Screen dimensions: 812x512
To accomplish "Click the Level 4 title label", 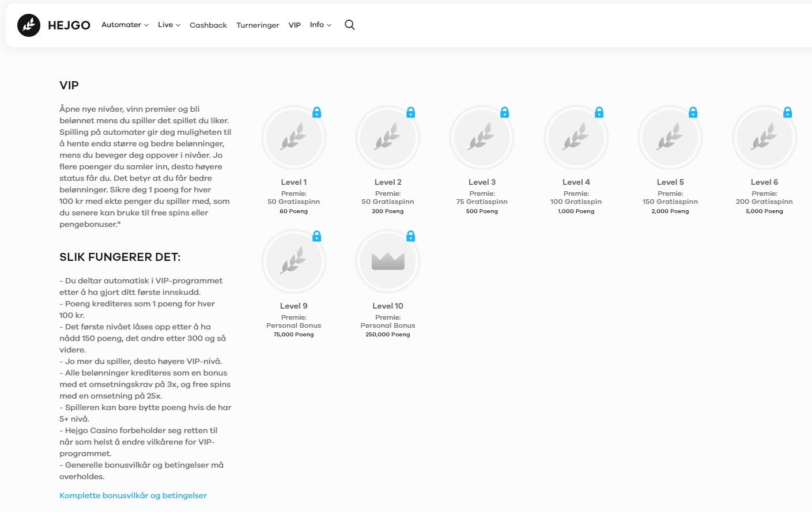I will (x=576, y=182).
